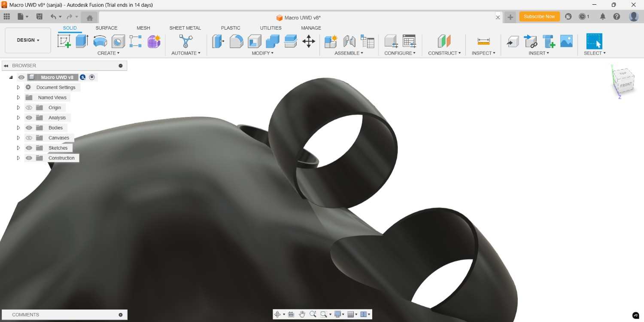Open the CONSTRUCT dropdown menu

pos(444,53)
